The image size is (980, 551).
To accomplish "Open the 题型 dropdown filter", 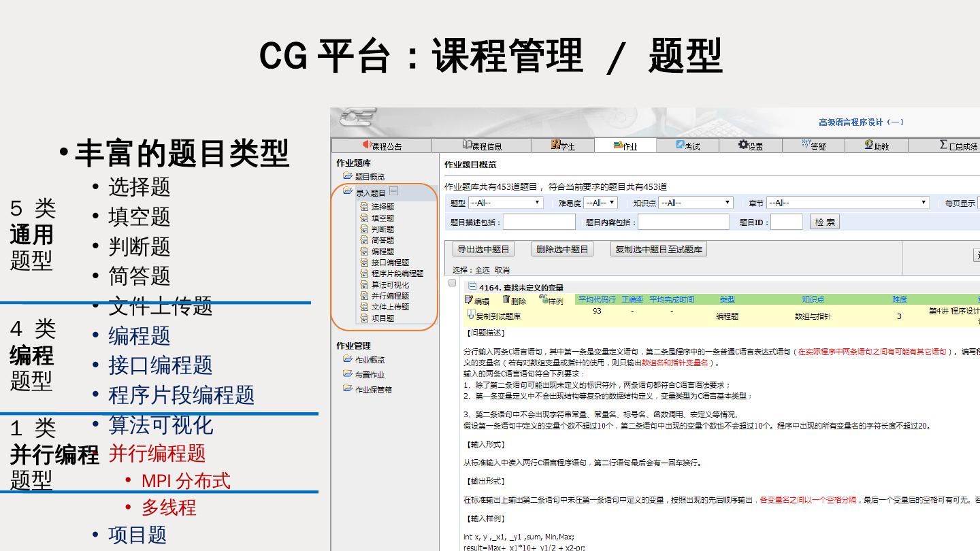I will click(x=506, y=203).
